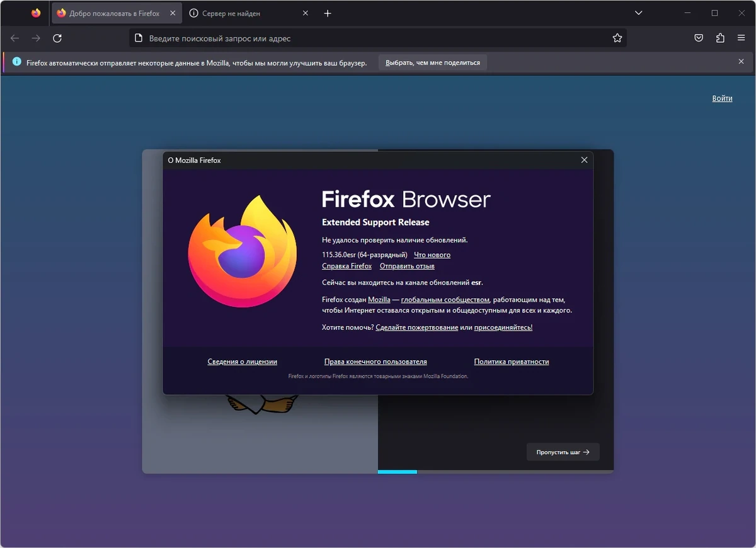Expand the list all tabs chevron
Image resolution: width=756 pixels, height=548 pixels.
pos(639,13)
